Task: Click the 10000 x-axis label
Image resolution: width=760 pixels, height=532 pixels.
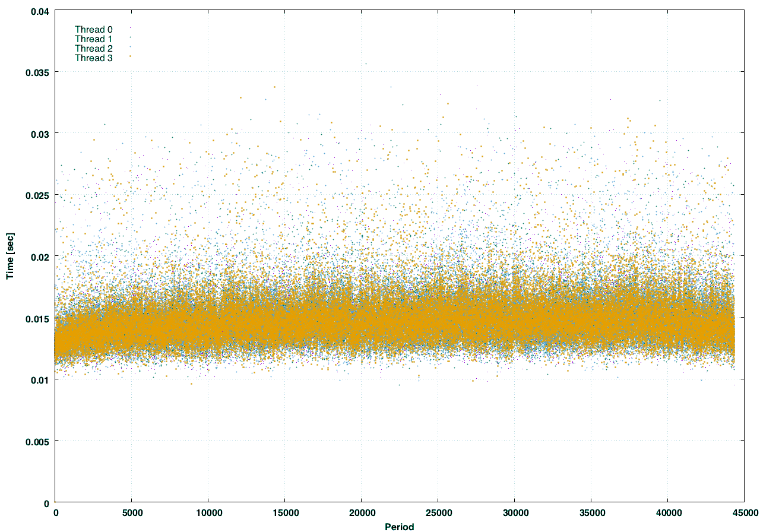Action: [208, 512]
